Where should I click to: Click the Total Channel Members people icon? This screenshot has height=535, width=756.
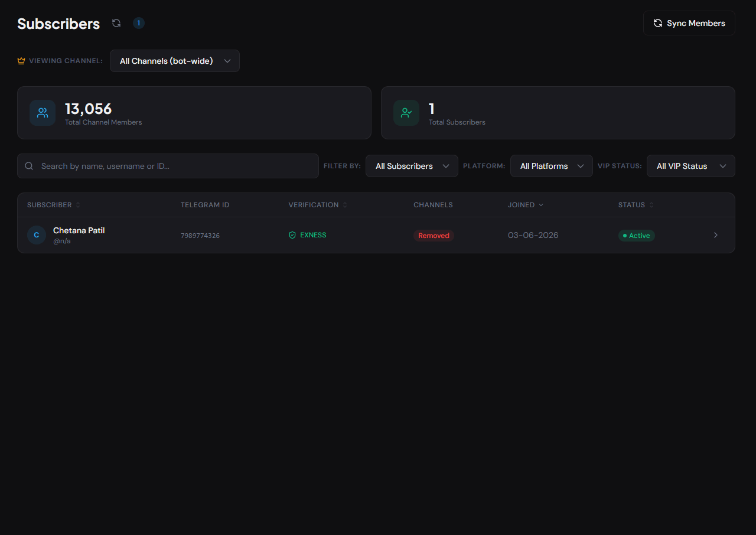pos(43,113)
